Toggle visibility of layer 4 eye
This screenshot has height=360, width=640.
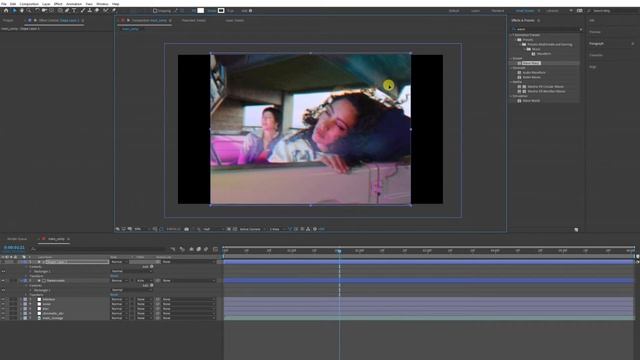(3, 304)
